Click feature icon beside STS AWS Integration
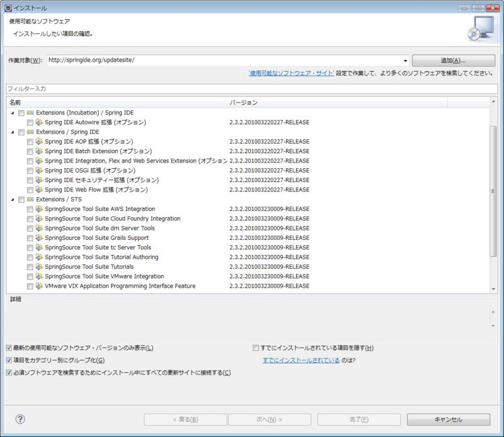Screen dimensions: 504x437 (39, 209)
